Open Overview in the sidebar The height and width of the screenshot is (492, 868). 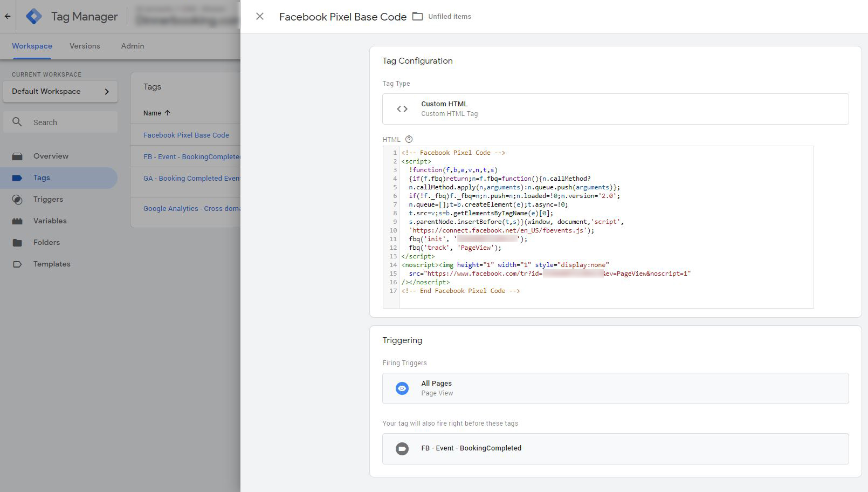51,156
